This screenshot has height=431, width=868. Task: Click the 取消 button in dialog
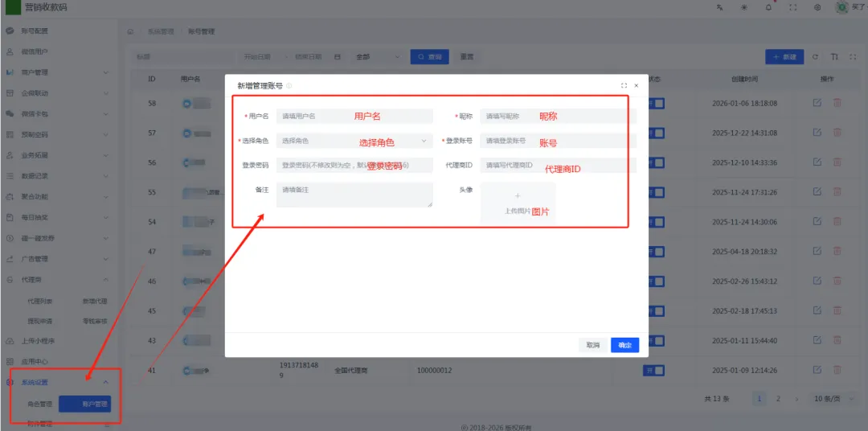(593, 345)
